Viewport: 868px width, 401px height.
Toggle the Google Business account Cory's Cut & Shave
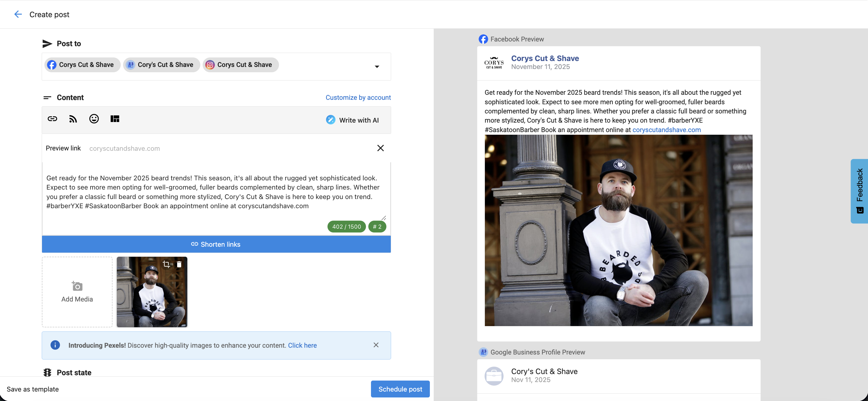(162, 65)
